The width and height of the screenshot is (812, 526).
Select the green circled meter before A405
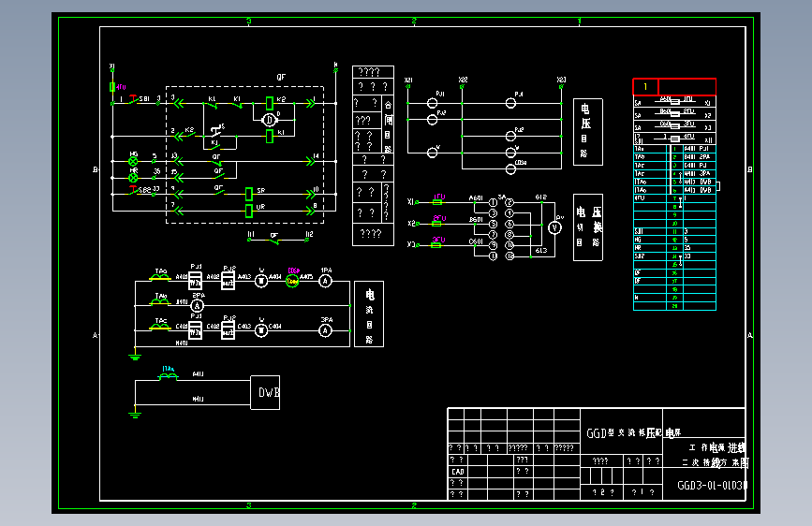coord(292,281)
